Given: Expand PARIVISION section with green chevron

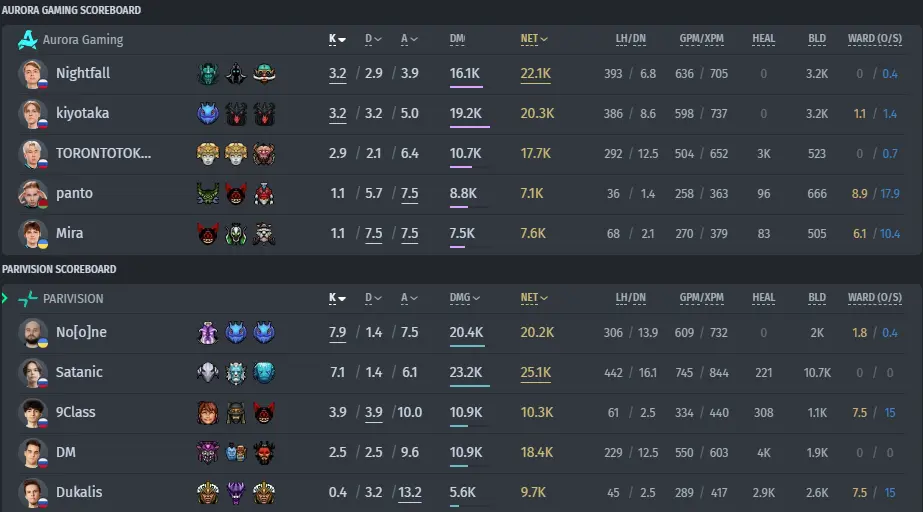Looking at the screenshot, I should 5,298.
